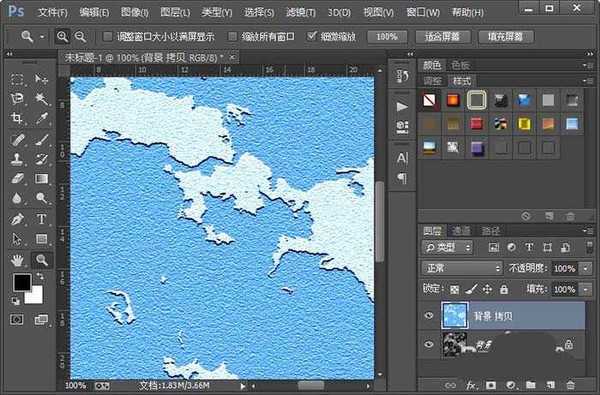The image size is (600, 395).
Task: Change the screen mode
Action: pyautogui.click(x=41, y=320)
